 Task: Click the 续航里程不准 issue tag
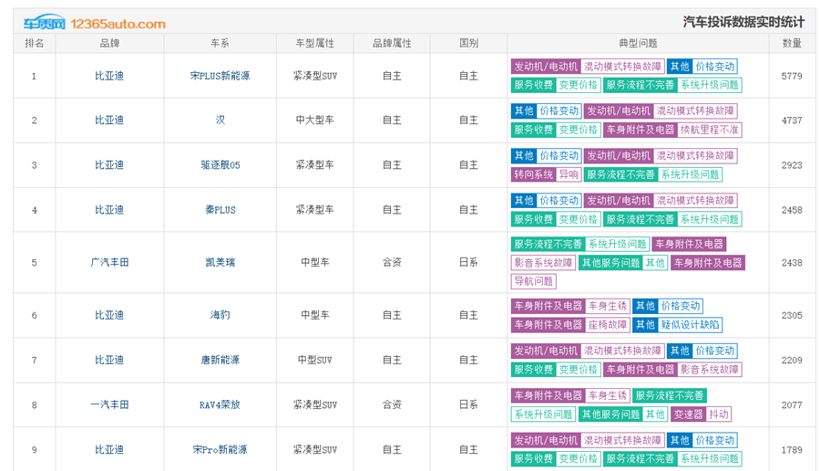tap(710, 130)
